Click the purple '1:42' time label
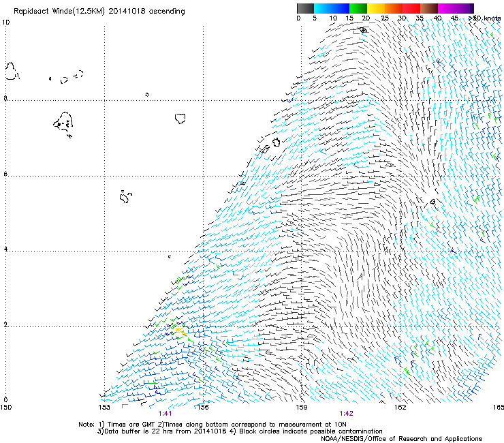Screen dimensions: 504x443 tap(346, 414)
